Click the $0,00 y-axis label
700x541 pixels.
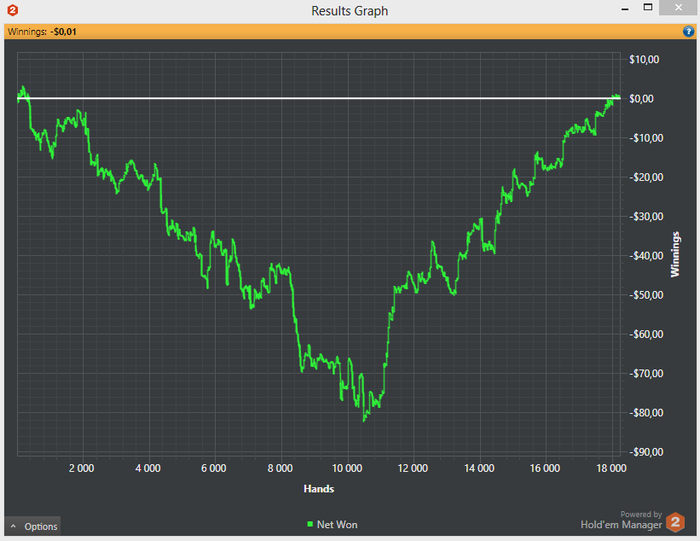click(x=641, y=99)
